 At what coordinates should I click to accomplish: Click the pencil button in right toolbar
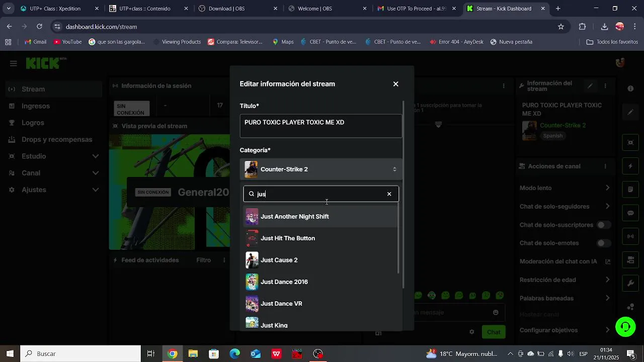click(x=630, y=112)
